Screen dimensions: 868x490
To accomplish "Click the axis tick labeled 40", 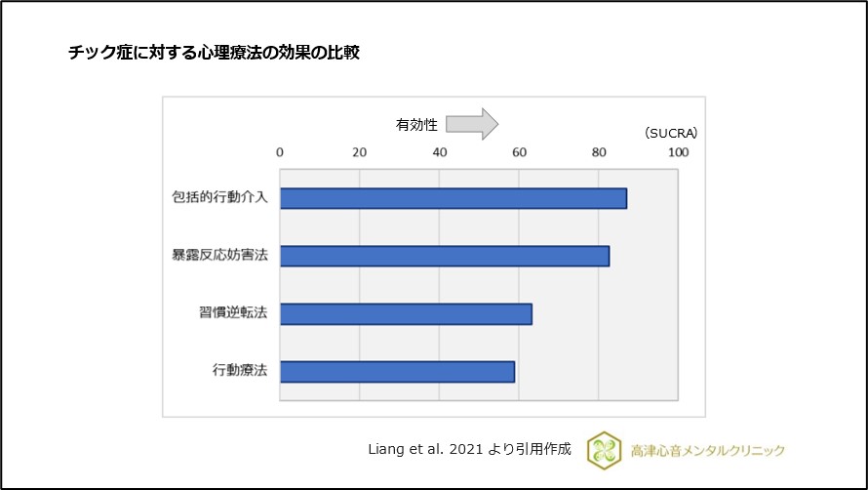I will (x=439, y=152).
